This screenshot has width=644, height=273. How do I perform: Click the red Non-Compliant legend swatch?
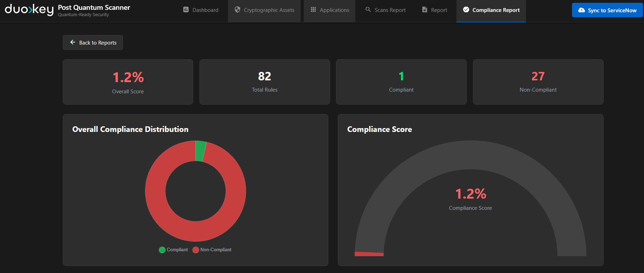(x=196, y=250)
